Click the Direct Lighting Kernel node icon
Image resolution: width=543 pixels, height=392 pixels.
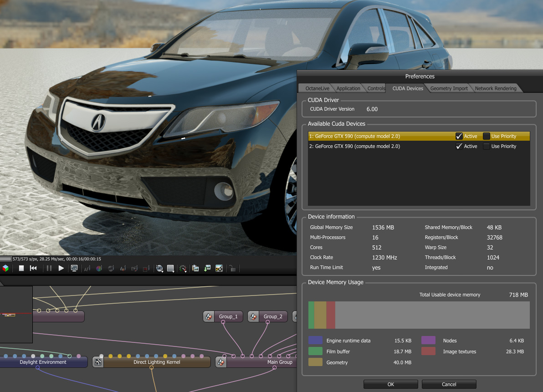(98, 362)
